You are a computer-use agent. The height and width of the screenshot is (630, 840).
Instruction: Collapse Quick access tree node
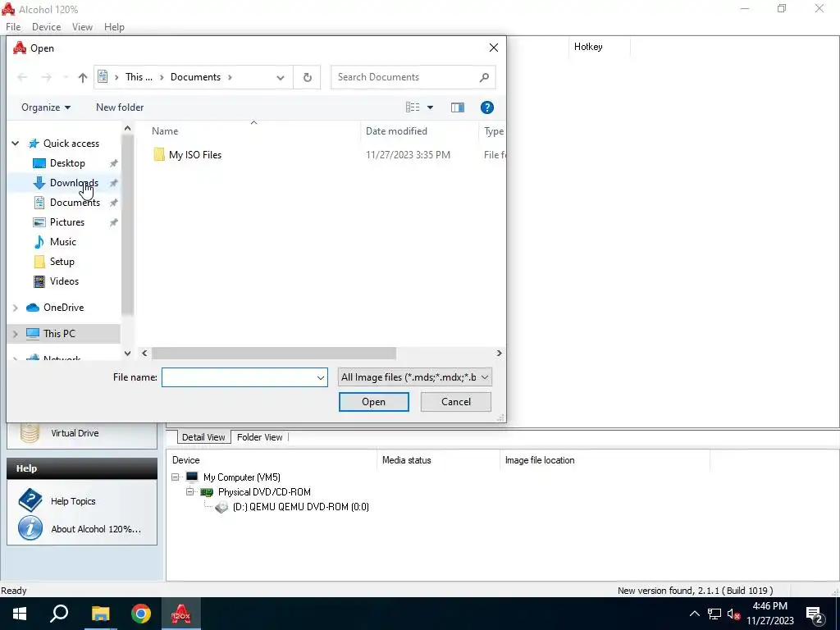pyautogui.click(x=16, y=144)
